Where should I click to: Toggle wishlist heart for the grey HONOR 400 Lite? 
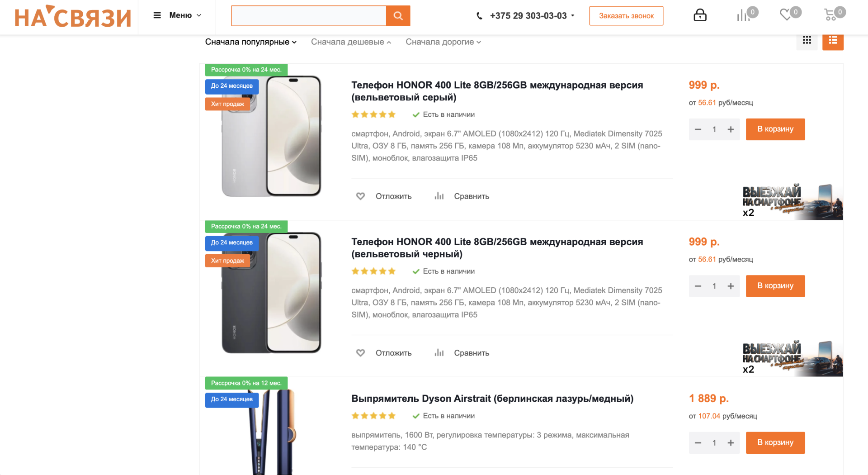360,196
